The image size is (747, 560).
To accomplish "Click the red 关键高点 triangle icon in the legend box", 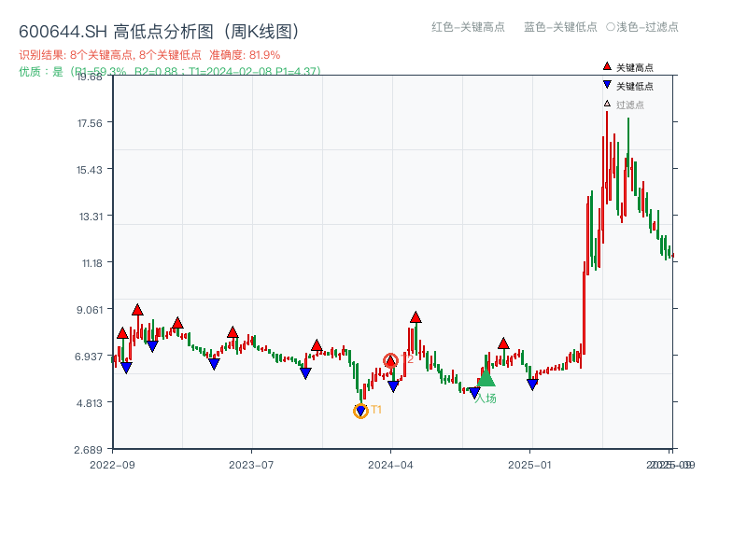I will click(x=605, y=66).
